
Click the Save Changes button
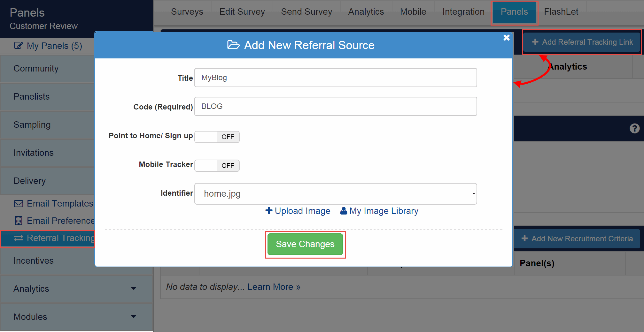click(x=305, y=244)
